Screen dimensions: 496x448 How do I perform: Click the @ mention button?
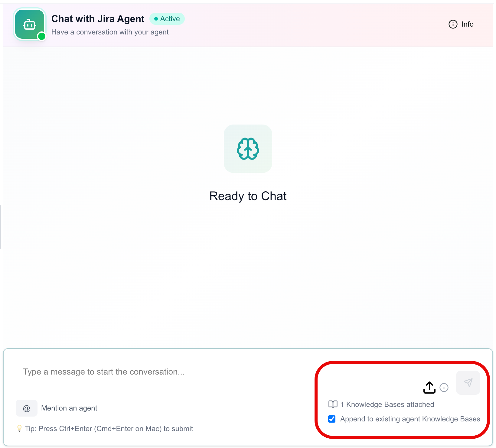27,408
